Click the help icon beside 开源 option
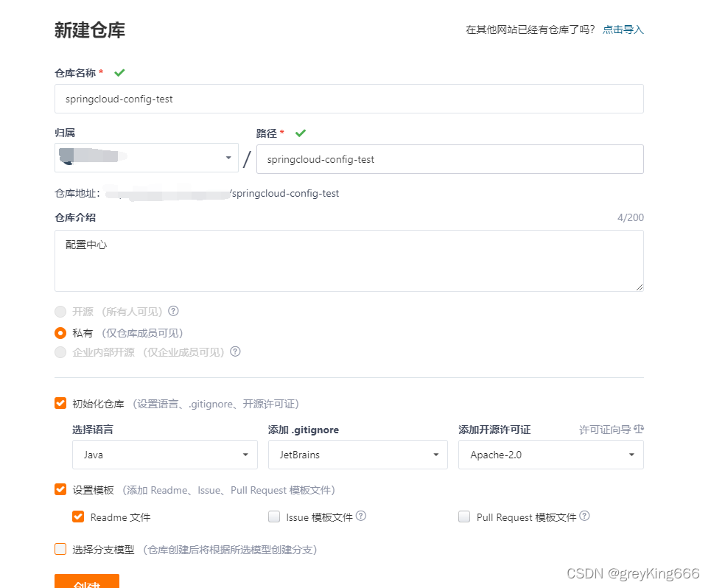The width and height of the screenshot is (711, 588). (x=173, y=311)
